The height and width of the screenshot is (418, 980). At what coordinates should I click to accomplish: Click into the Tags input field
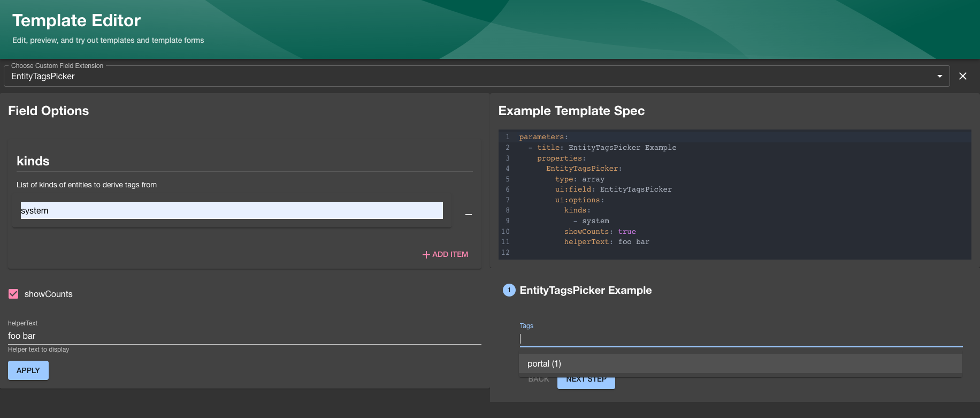tap(740, 339)
